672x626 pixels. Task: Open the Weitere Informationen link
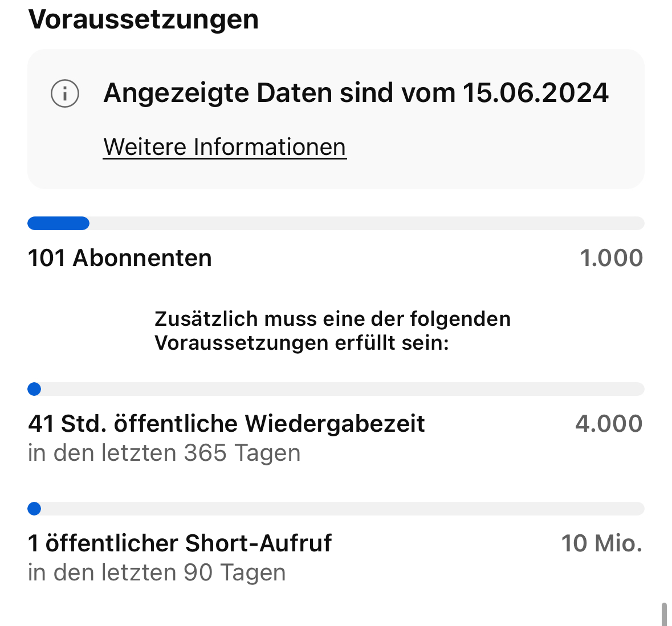[x=225, y=147]
